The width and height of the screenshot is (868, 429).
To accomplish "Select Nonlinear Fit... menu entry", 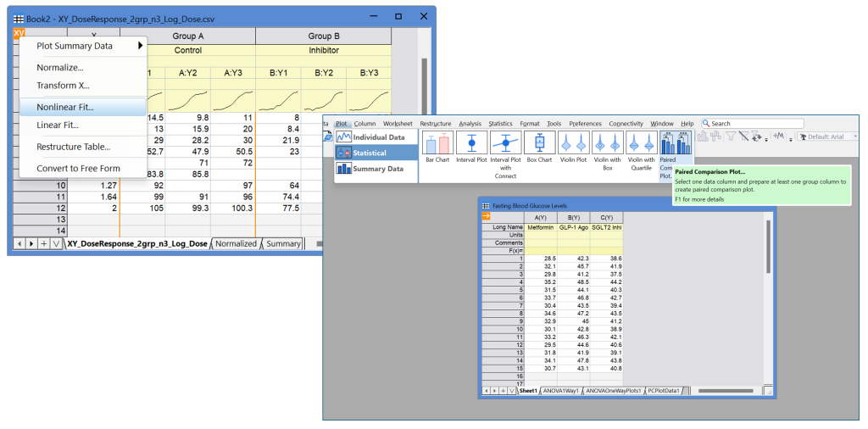I will (x=83, y=108).
